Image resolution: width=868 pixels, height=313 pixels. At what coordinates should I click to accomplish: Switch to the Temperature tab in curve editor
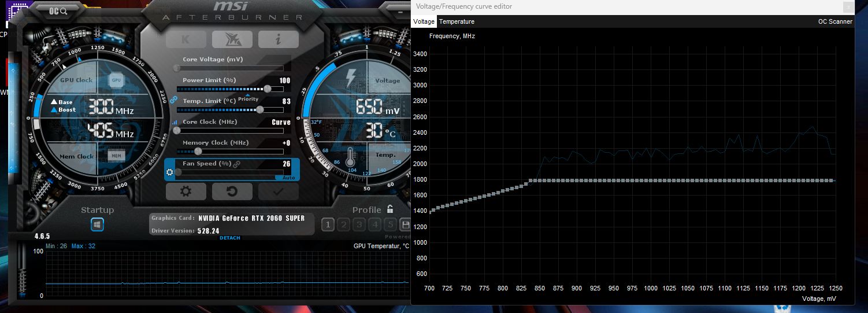coord(457,21)
